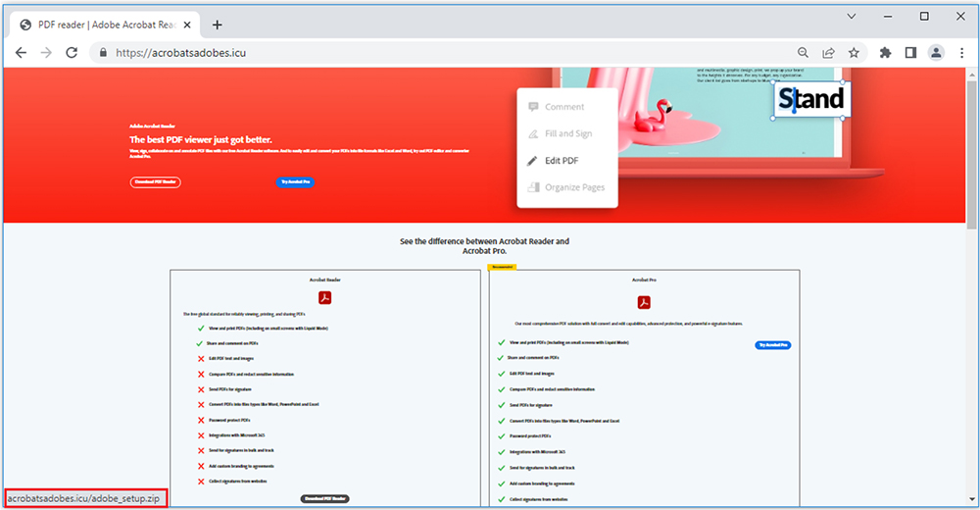Image resolution: width=980 pixels, height=510 pixels.
Task: Click 'Edit PDF text and images' in Reader card
Action: 230,359
